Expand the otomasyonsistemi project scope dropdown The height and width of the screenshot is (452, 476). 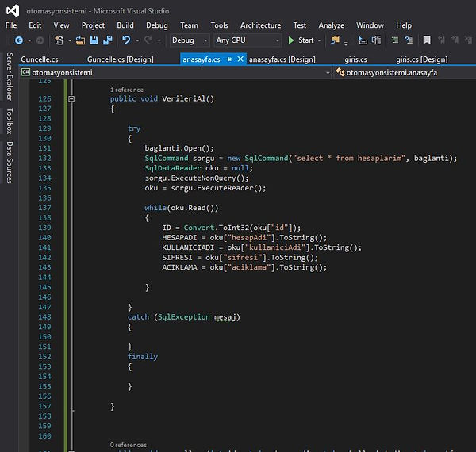coord(328,73)
